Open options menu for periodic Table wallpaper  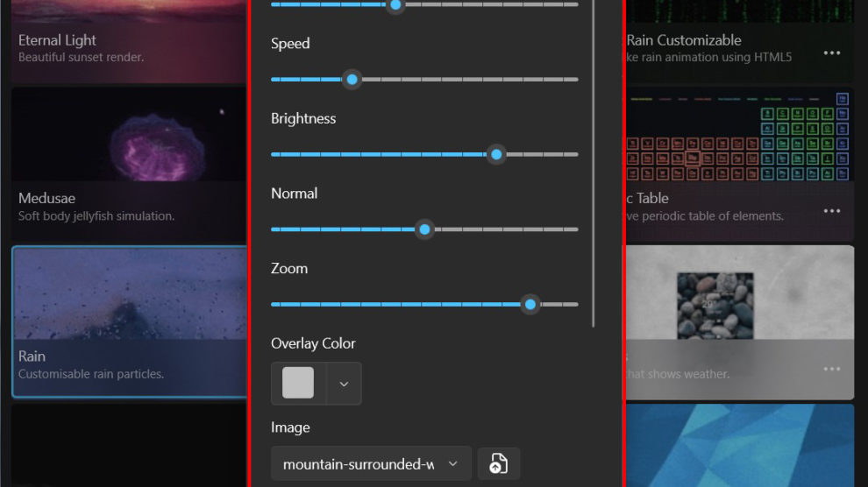(831, 211)
